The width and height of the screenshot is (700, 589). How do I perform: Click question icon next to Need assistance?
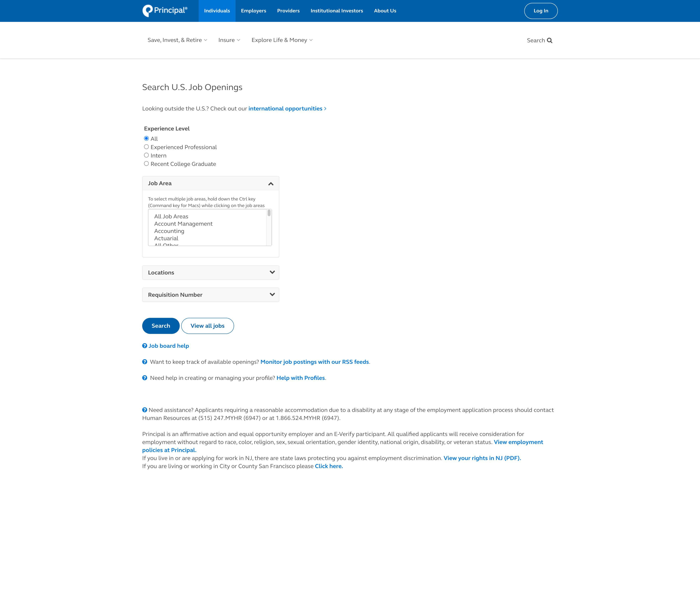pos(145,410)
